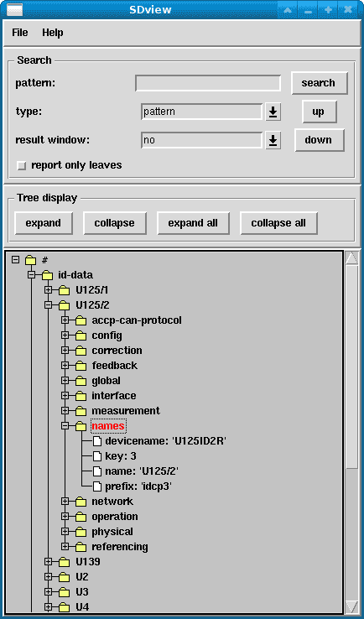The width and height of the screenshot is (364, 619).
Task: Click the devicename leaf file icon
Action: (97, 441)
